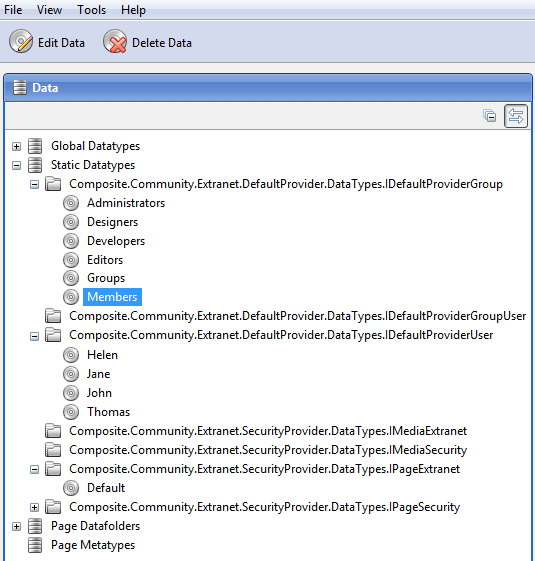
Task: Expand the Global Datatypes node
Action: (x=16, y=146)
